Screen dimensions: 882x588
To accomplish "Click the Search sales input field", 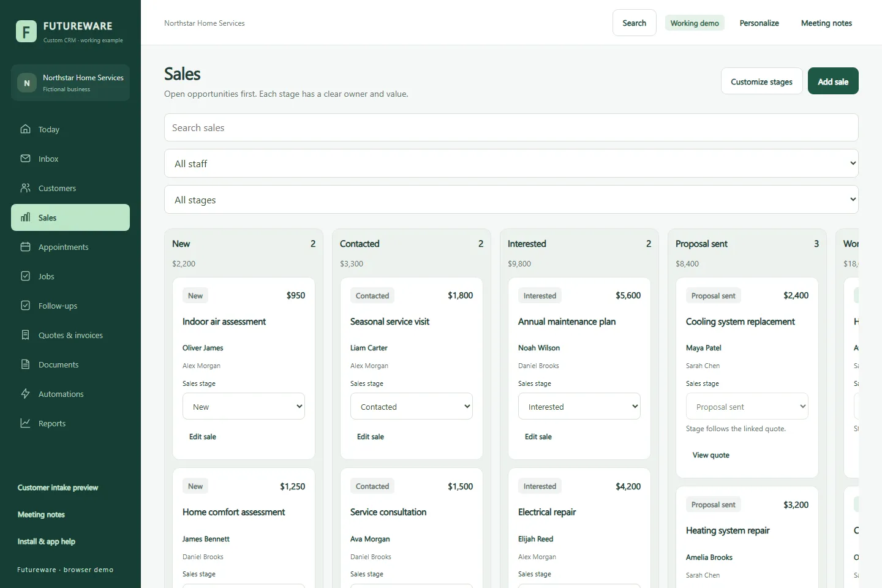I will [x=511, y=127].
